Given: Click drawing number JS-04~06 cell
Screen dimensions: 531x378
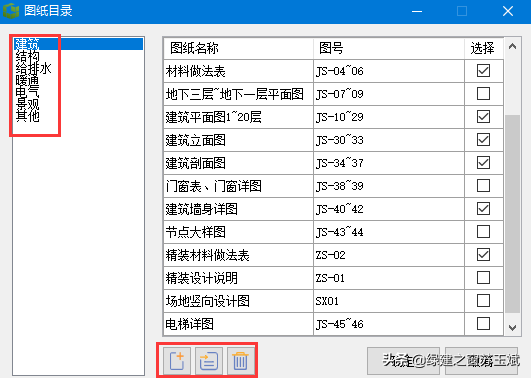Looking at the screenshot, I should point(389,71).
